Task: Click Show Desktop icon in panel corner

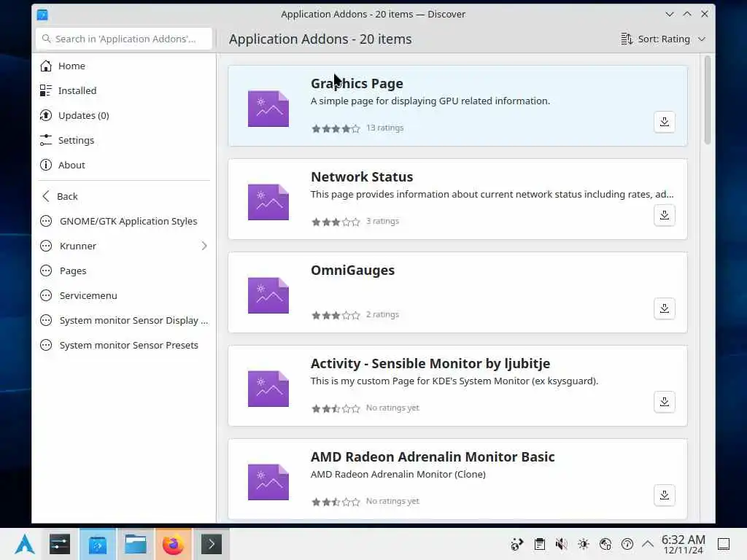Action: pos(724,544)
